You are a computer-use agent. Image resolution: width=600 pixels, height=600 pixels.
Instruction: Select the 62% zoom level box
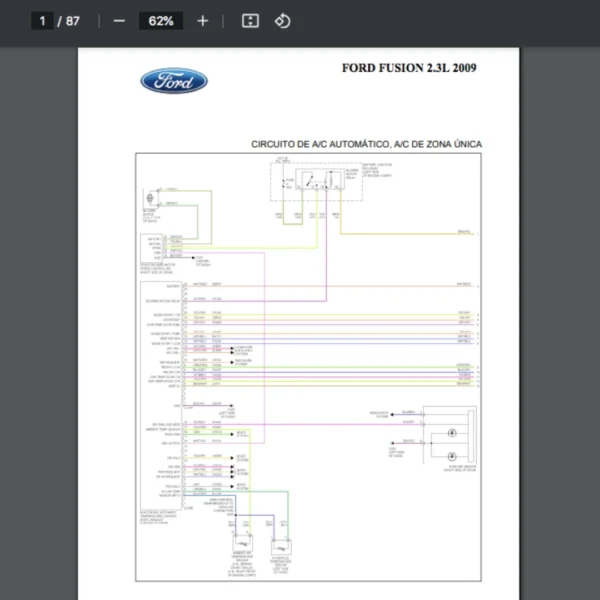pos(161,21)
